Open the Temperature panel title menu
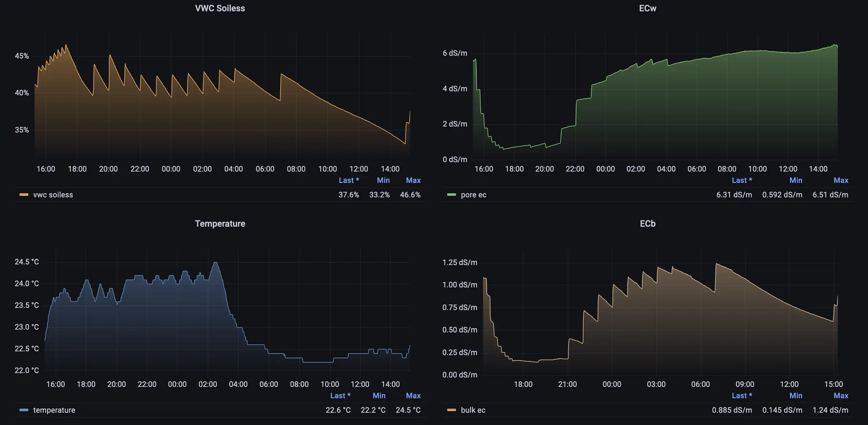Viewport: 868px width, 425px height. click(220, 223)
